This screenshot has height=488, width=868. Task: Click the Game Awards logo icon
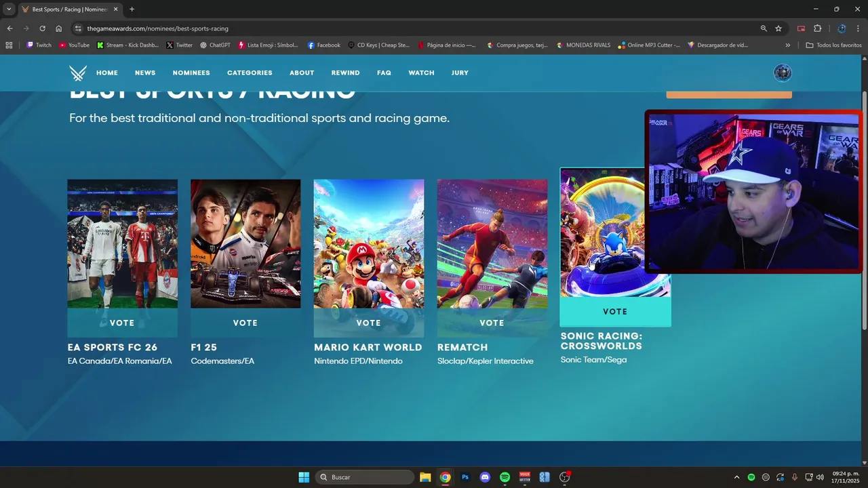[x=78, y=73]
